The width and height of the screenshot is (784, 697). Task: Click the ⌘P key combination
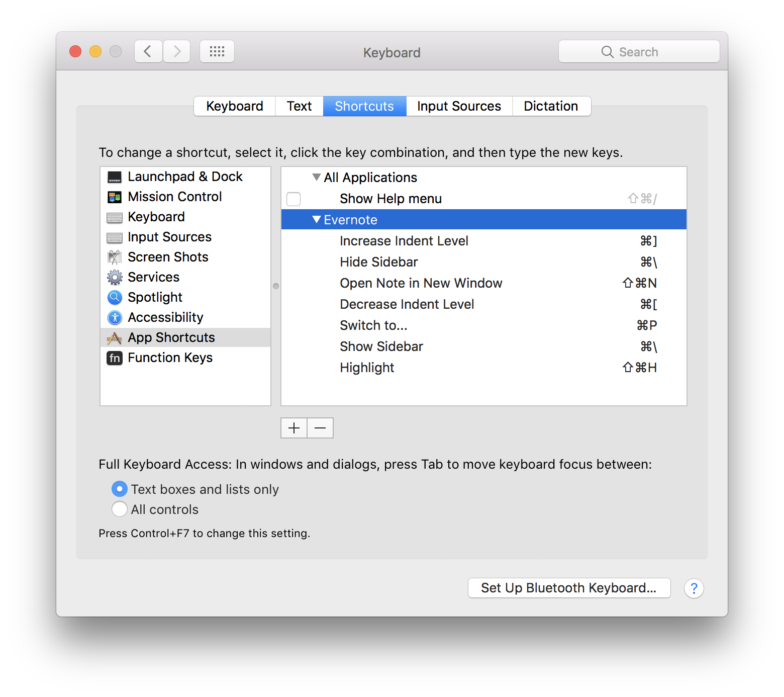[x=647, y=325]
